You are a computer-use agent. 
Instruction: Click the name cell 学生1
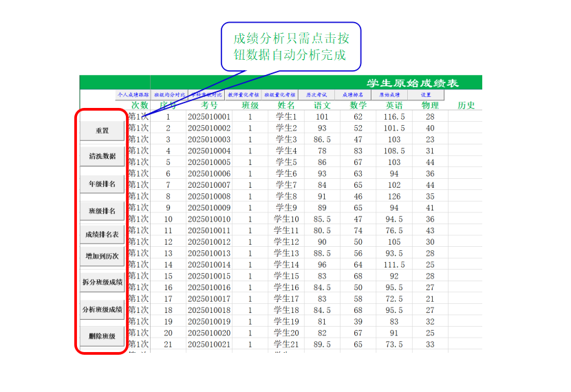286,117
